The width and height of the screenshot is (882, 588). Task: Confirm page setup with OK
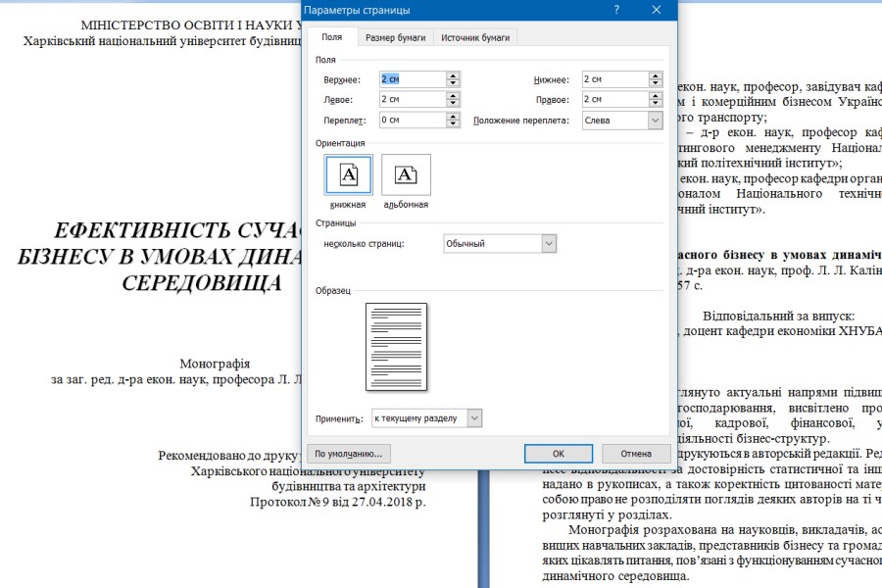click(558, 454)
